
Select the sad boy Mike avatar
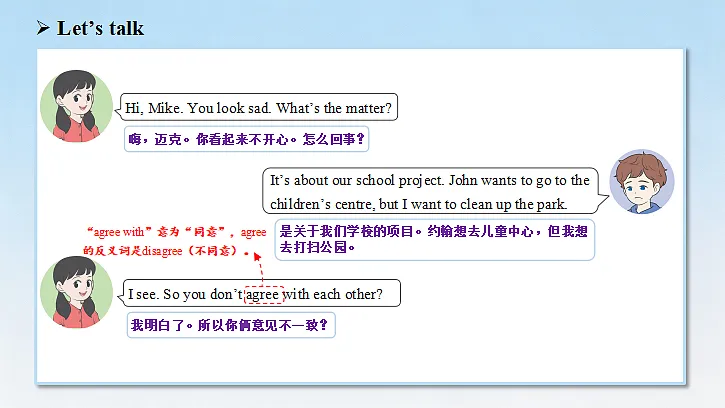point(641,181)
